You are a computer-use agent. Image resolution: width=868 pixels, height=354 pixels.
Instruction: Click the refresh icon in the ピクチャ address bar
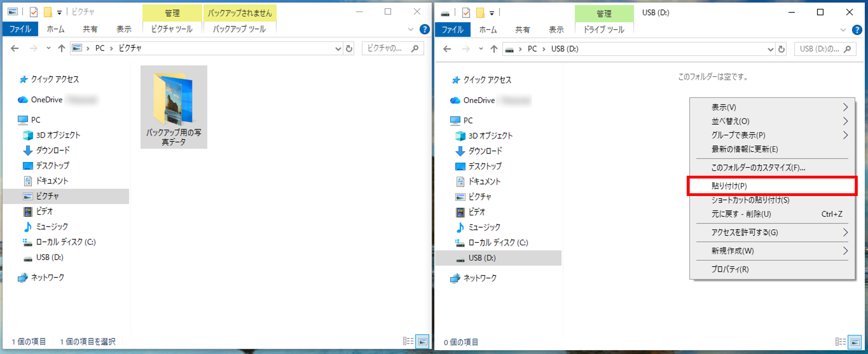pos(349,49)
